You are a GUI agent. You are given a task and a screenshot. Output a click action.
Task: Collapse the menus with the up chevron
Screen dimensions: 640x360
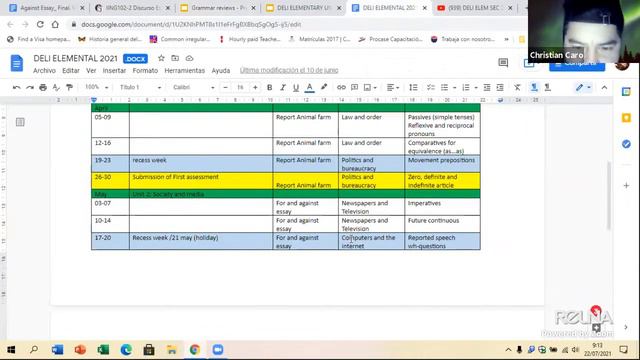(604, 87)
